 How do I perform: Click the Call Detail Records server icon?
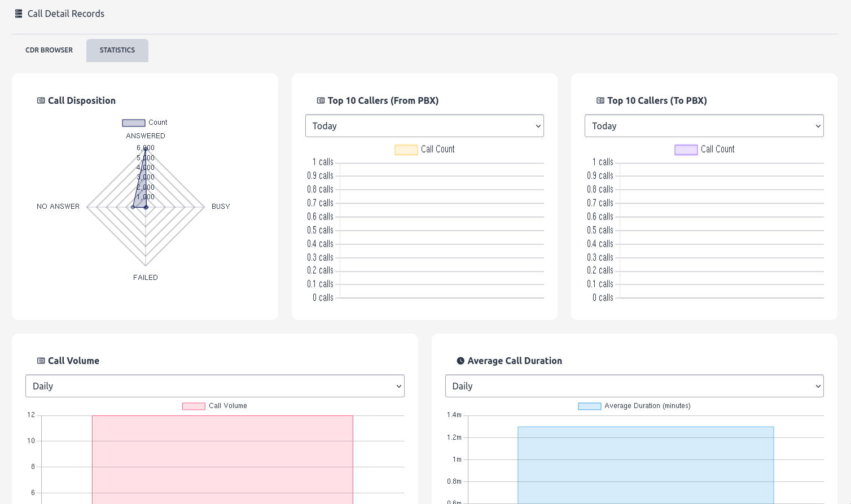(x=19, y=14)
